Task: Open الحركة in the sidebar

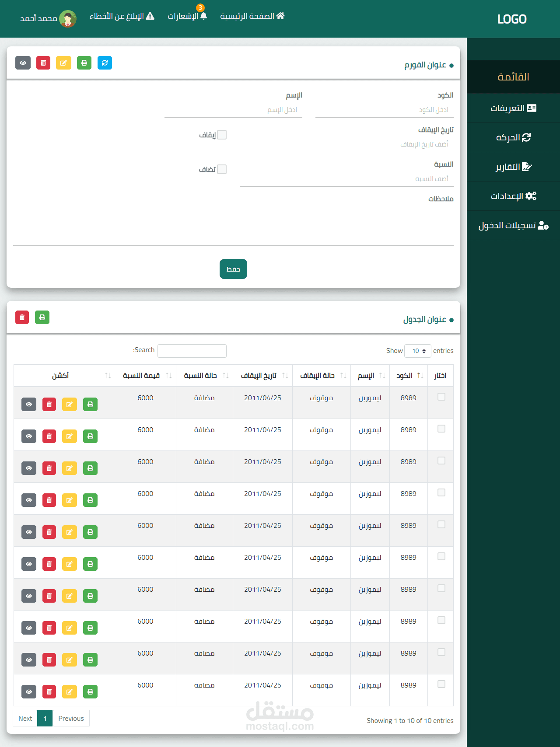Action: pos(513,137)
